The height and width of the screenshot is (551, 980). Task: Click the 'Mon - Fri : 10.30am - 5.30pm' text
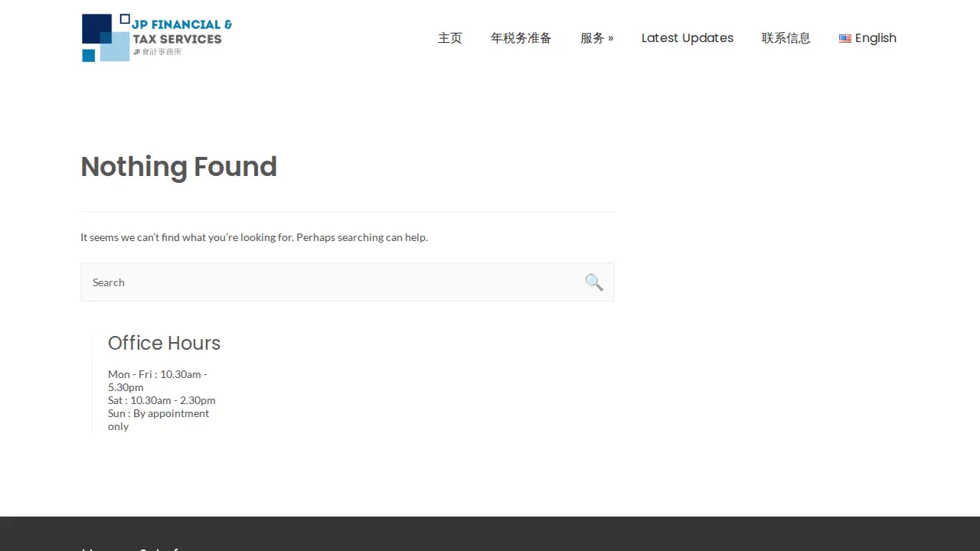coord(158,380)
